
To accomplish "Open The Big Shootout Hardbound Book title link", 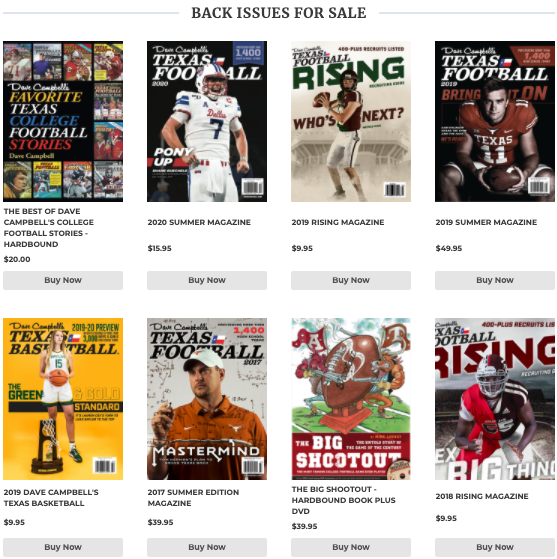I will coord(343,500).
